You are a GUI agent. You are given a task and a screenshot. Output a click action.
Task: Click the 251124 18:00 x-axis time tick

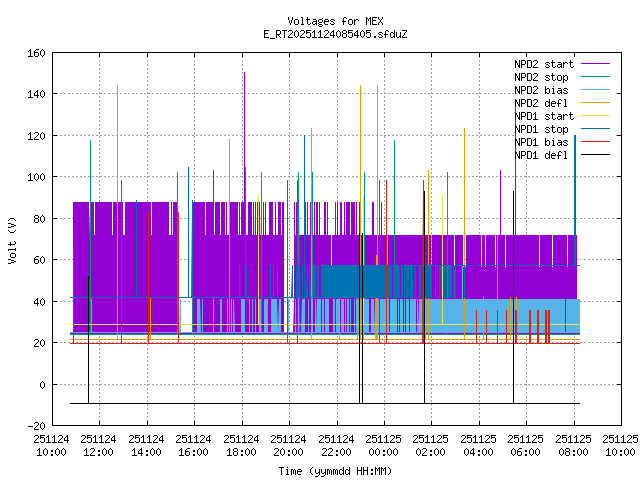point(241,445)
